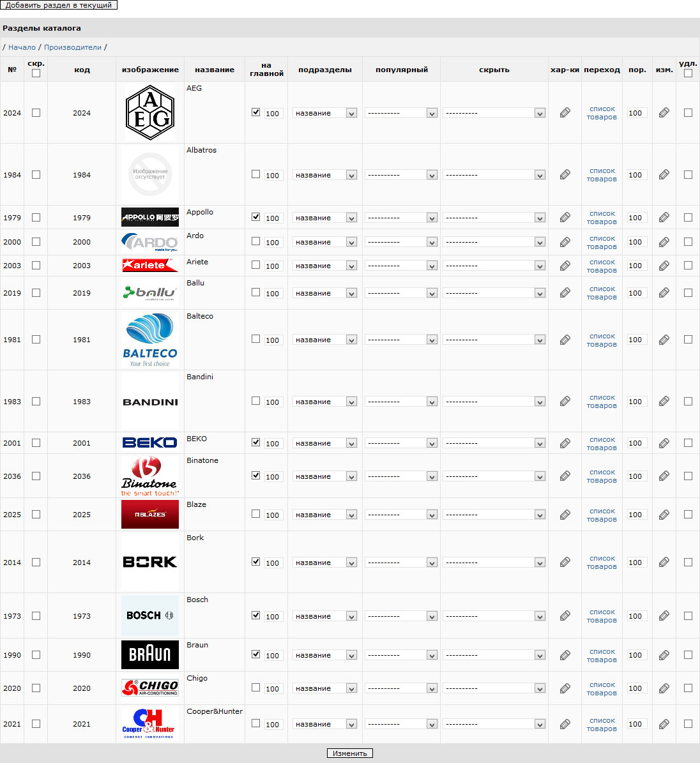The width and height of the screenshot is (700, 763).
Task: Click изм. edit pencil for BEKO
Action: [x=664, y=443]
